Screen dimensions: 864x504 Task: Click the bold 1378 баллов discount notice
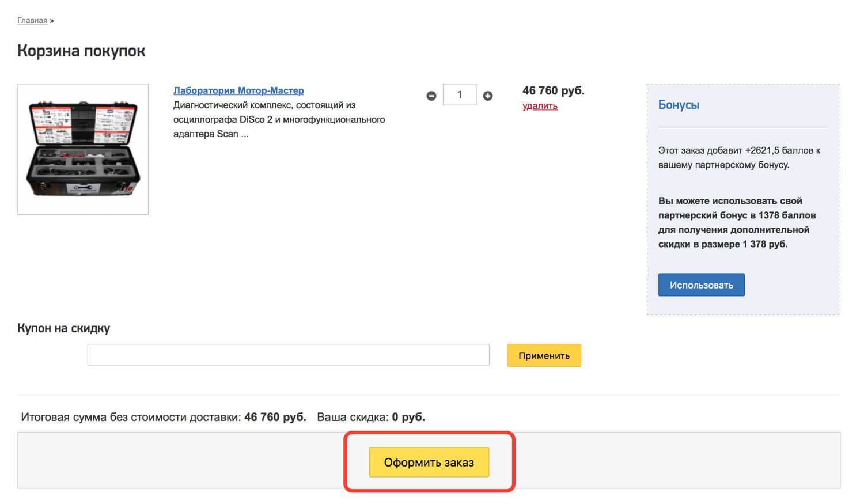[737, 222]
